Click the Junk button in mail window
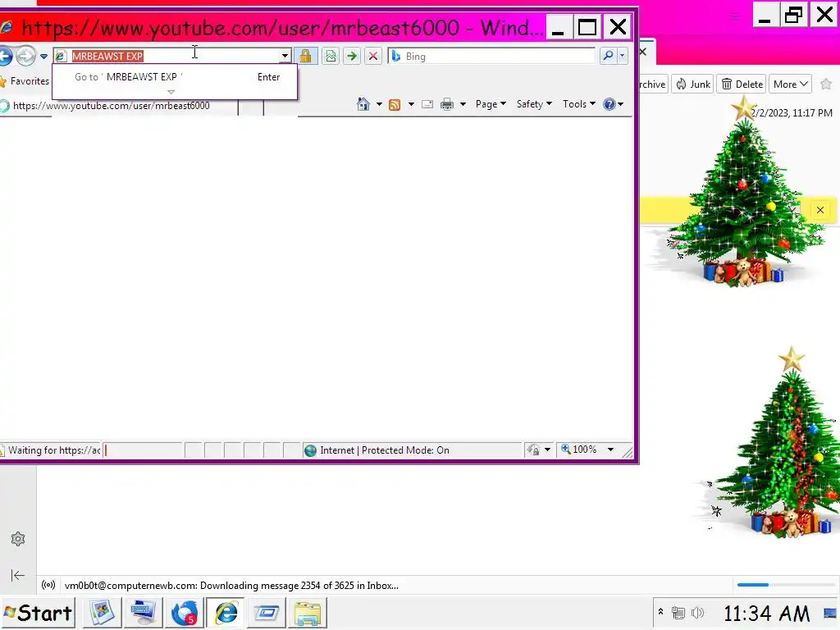 coord(693,84)
